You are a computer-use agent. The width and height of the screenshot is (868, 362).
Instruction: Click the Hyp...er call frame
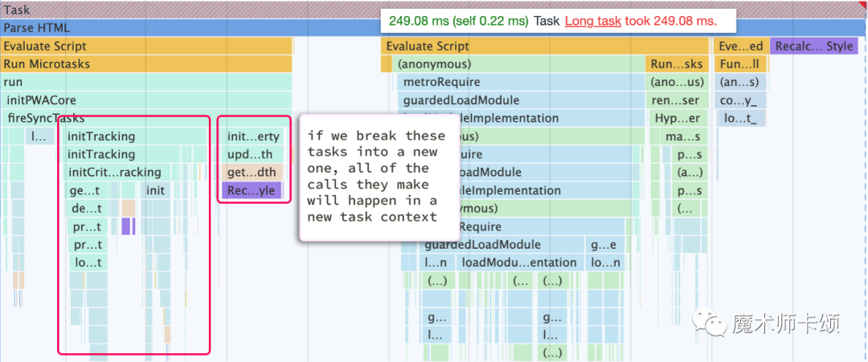[678, 119]
